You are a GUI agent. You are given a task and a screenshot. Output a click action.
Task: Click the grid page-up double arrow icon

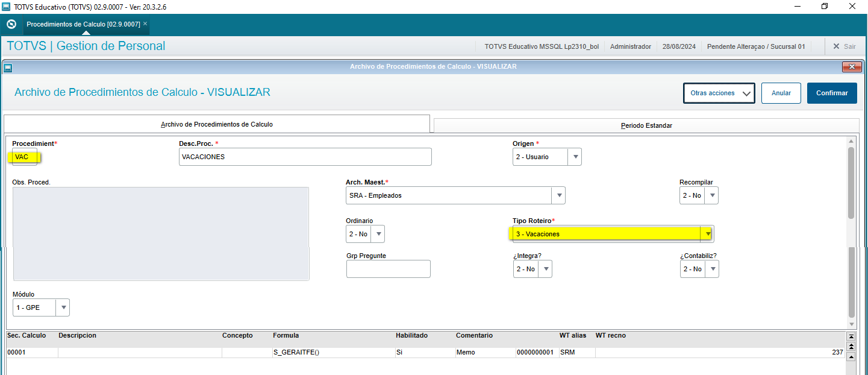tap(851, 347)
